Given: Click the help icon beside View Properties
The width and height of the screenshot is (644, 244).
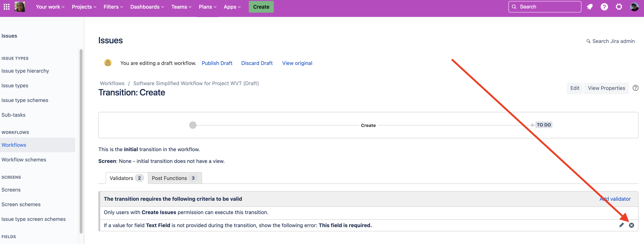Looking at the screenshot, I should point(635,88).
